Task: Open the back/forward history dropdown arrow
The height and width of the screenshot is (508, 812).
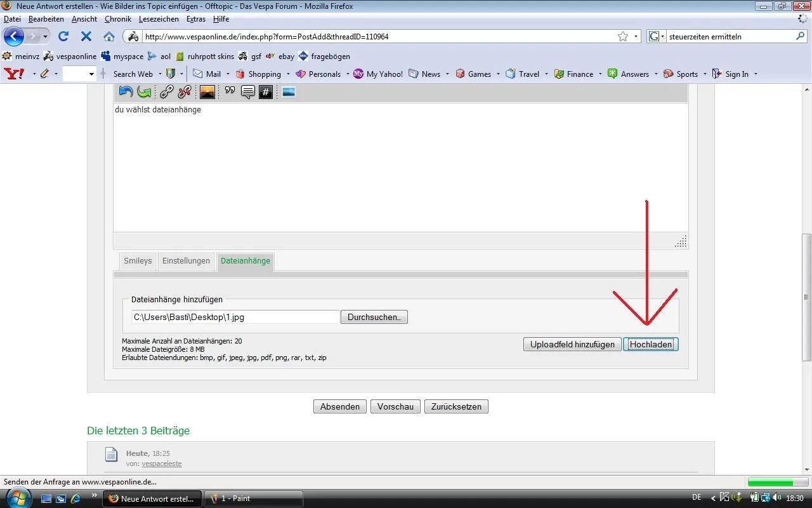Action: tap(45, 36)
